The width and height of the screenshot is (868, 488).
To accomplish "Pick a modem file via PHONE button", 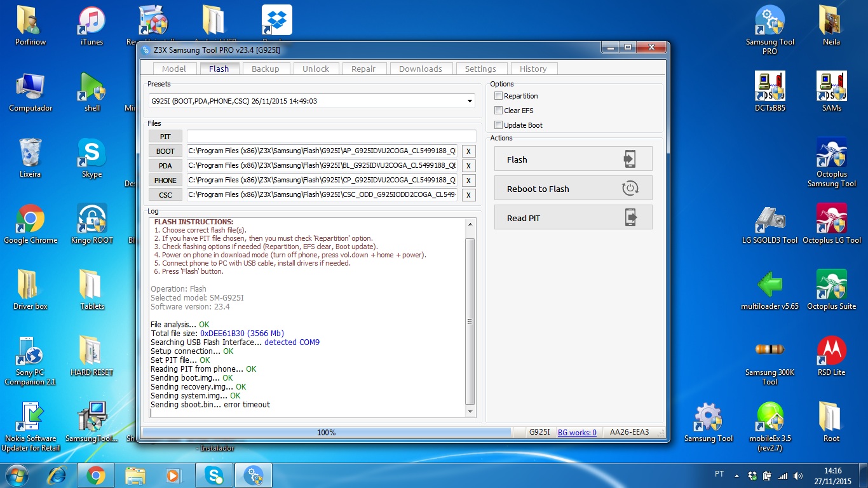I will (x=165, y=180).
